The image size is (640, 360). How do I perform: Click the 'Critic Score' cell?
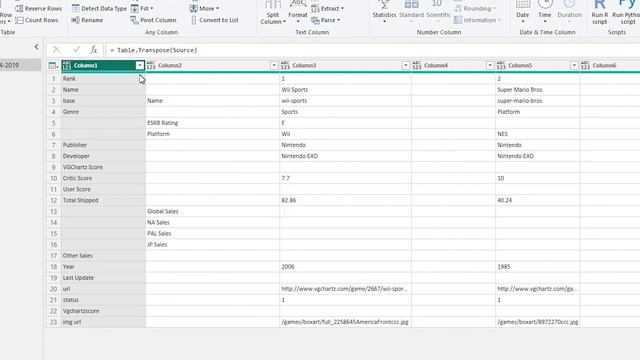click(103, 178)
